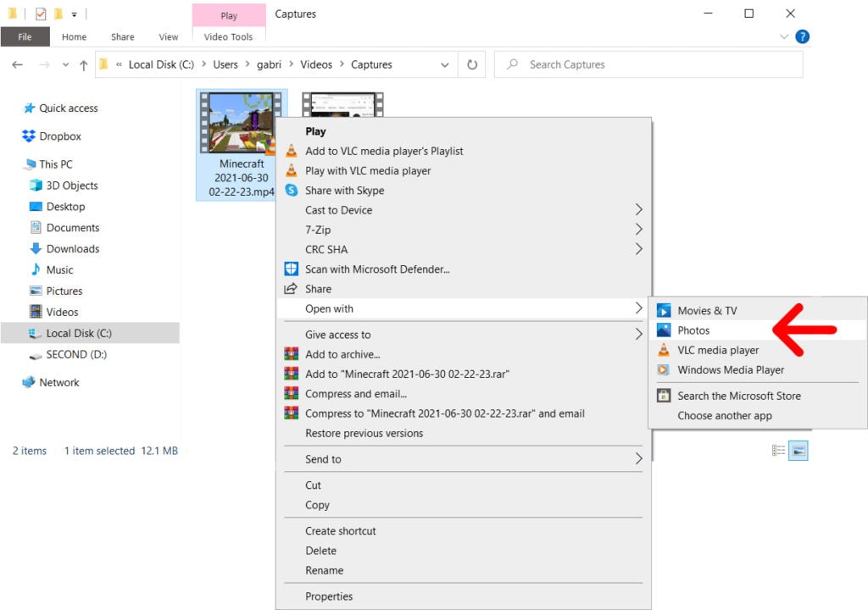Choose Photos app in Open with submenu
This screenshot has width=868, height=610.
coord(757,330)
